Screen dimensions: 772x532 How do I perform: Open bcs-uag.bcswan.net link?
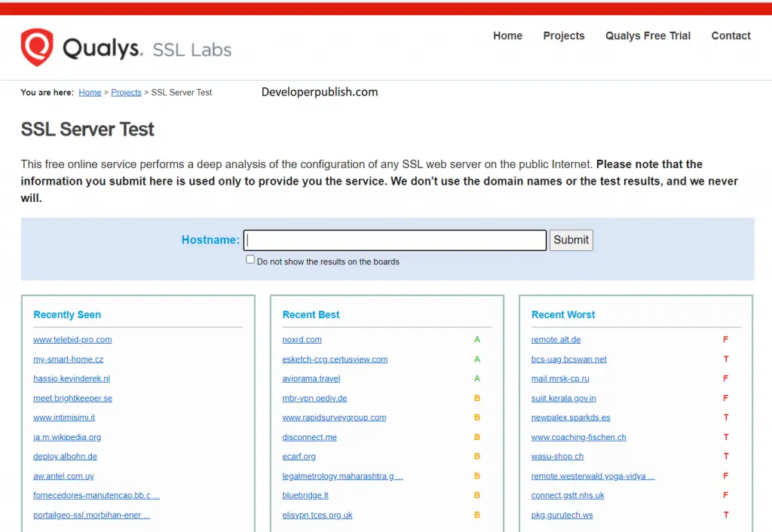pos(568,359)
